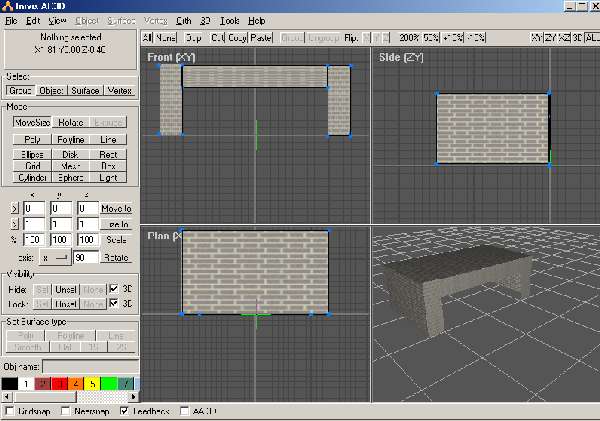The height and width of the screenshot is (421, 600).
Task: Select the Polyline drawing mode
Action: (x=71, y=140)
